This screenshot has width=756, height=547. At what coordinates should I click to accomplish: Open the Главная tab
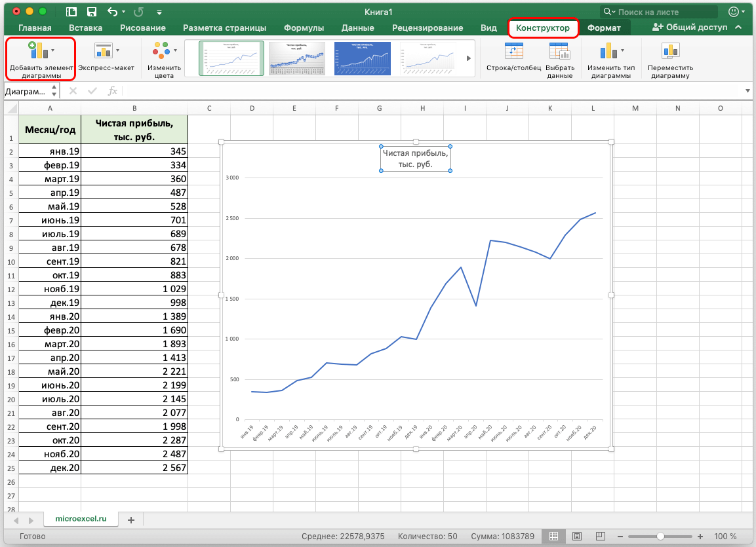(x=35, y=28)
